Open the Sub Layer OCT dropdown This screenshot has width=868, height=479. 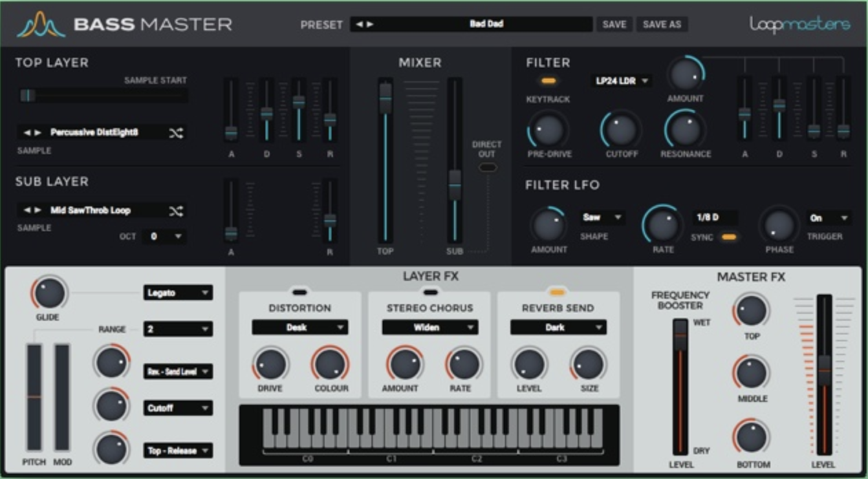tap(165, 237)
